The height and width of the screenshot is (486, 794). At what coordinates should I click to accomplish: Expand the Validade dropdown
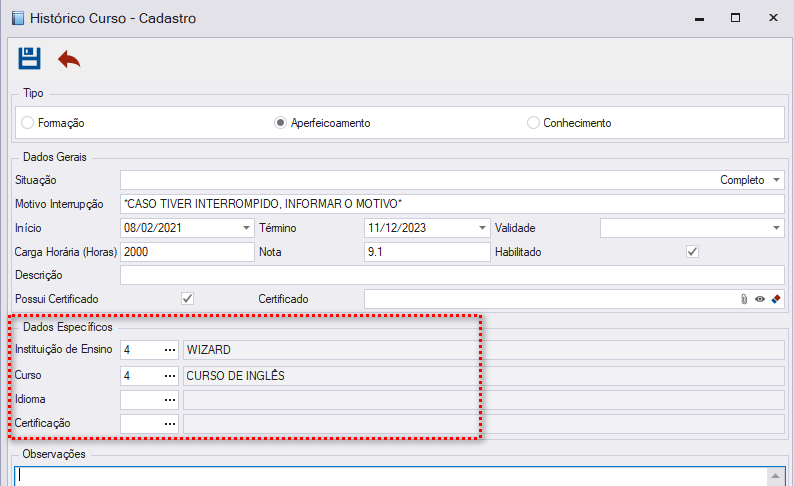coord(776,228)
